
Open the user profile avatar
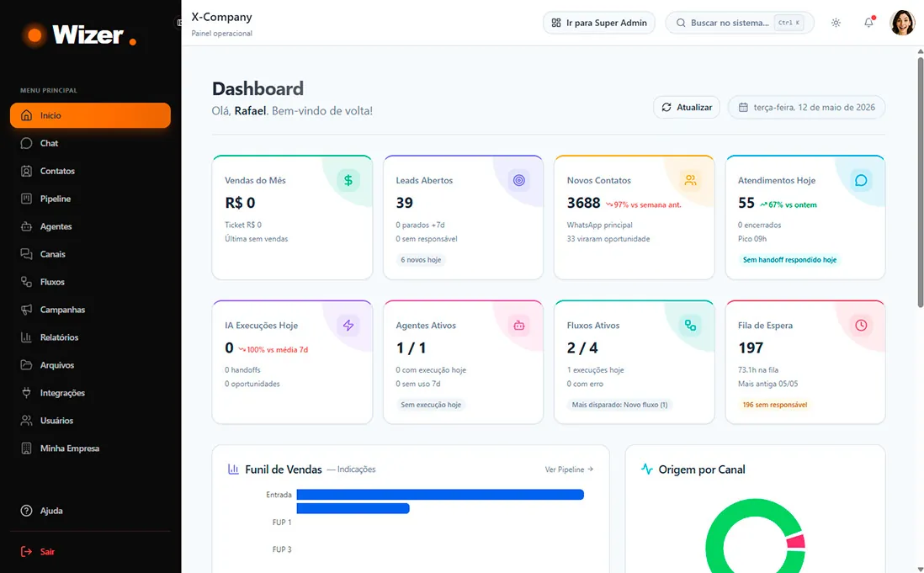[x=902, y=23]
